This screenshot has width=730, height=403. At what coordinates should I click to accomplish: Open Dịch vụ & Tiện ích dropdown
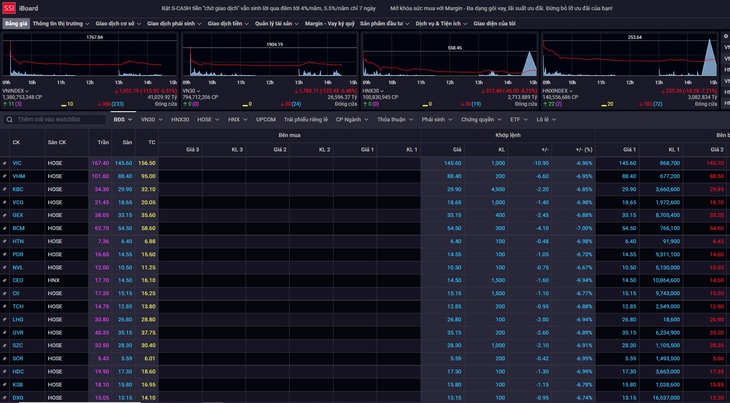coord(441,23)
